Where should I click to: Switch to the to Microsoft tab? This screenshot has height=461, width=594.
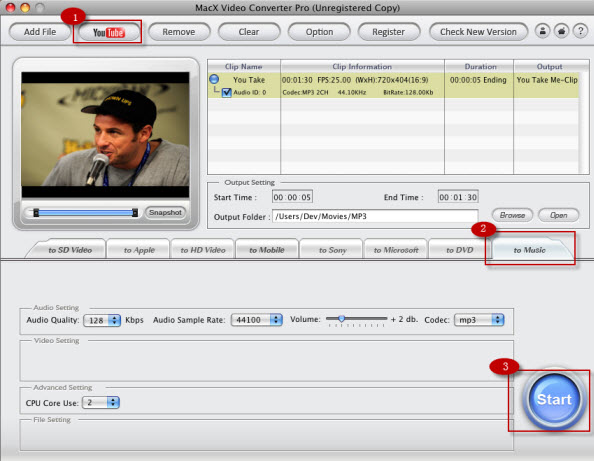pyautogui.click(x=396, y=250)
